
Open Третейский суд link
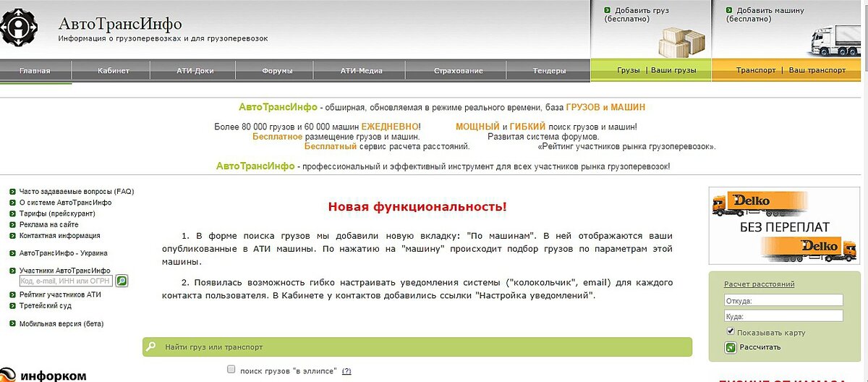point(46,305)
